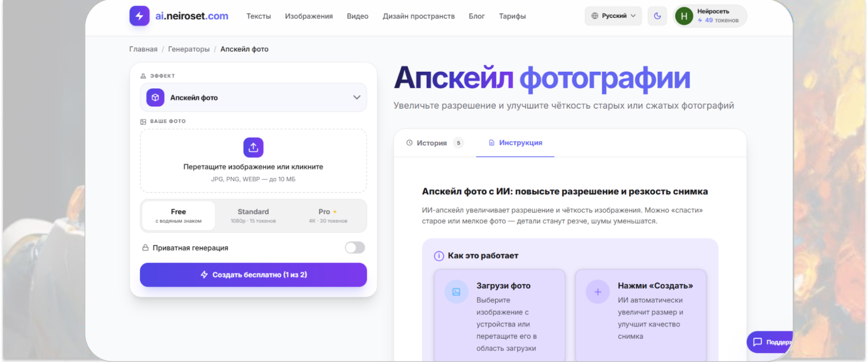Screen dimensions: 868x362
Task: Click the effect dropdown chevron arrow
Action: (x=356, y=97)
